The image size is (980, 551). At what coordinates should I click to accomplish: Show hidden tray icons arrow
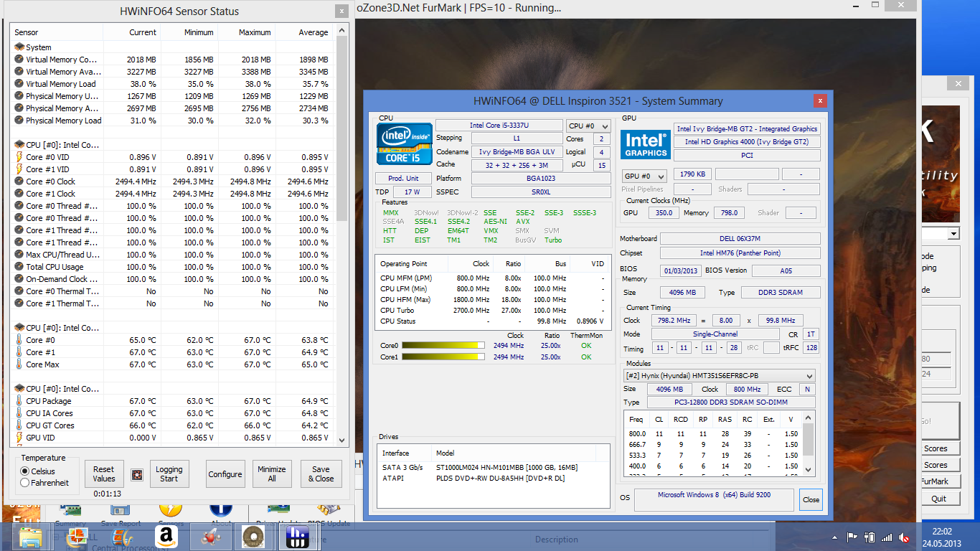(x=834, y=537)
